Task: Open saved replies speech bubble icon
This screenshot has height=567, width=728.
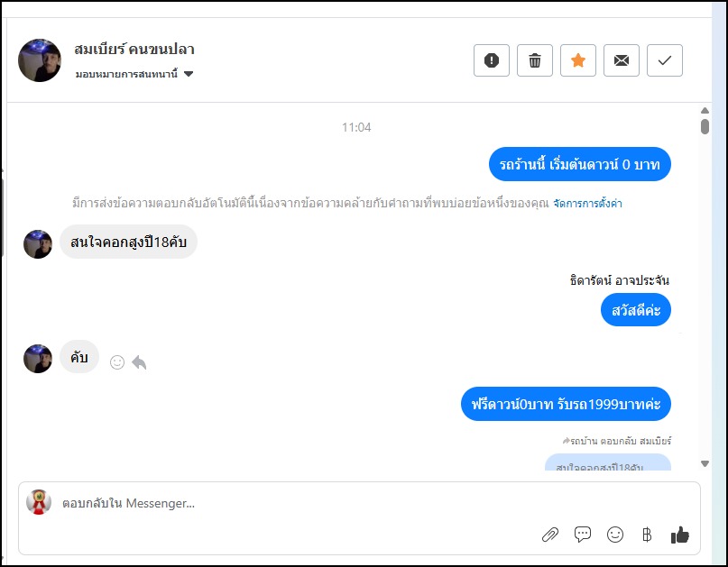Action: 583,535
